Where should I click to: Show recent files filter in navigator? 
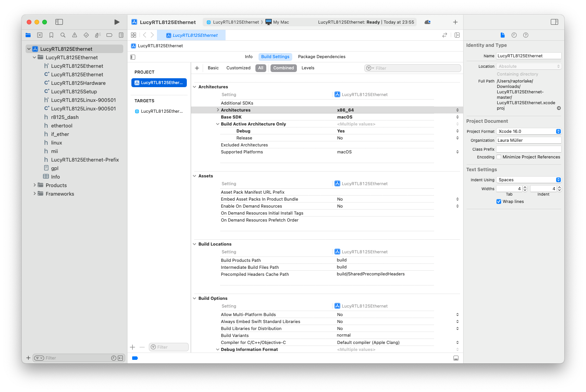coord(114,358)
